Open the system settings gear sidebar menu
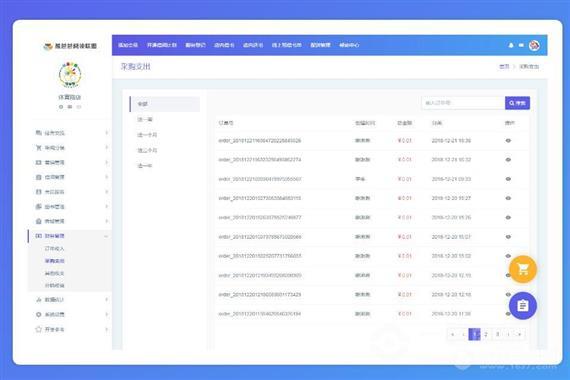The height and width of the screenshot is (380, 570). (x=71, y=315)
